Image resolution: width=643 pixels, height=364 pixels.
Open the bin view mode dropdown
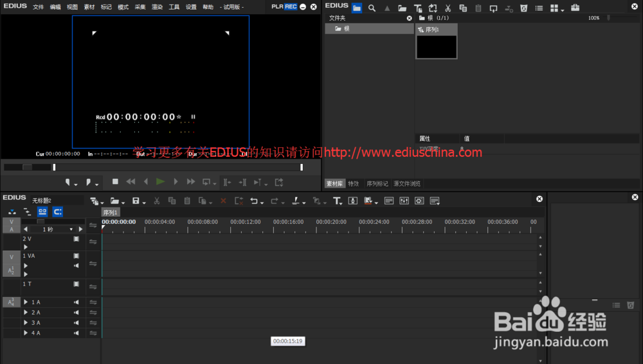(563, 10)
